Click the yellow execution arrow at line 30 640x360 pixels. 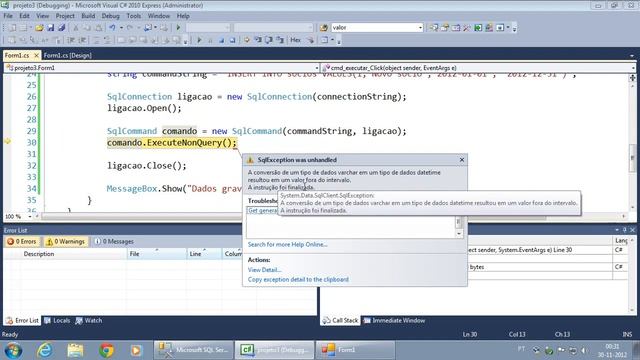(x=7, y=141)
